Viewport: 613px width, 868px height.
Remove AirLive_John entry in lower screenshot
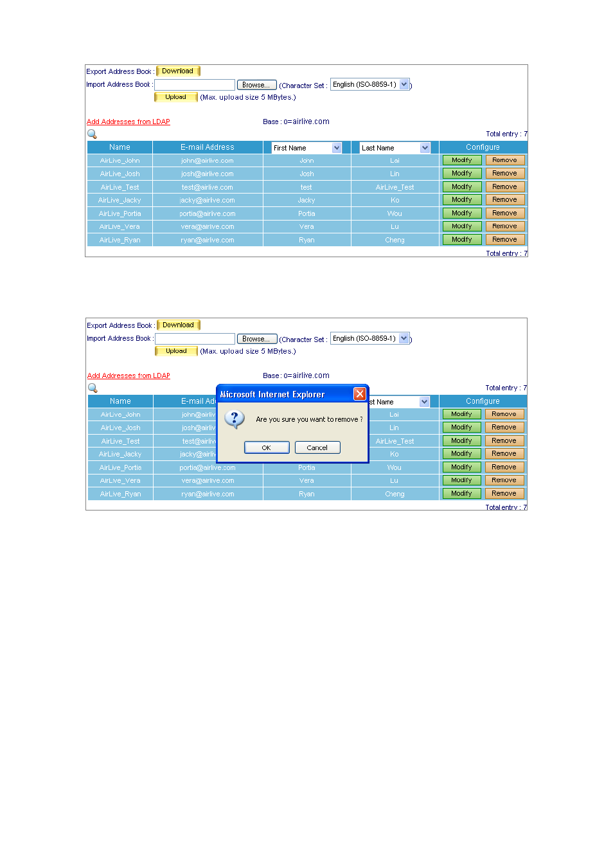[x=504, y=414]
